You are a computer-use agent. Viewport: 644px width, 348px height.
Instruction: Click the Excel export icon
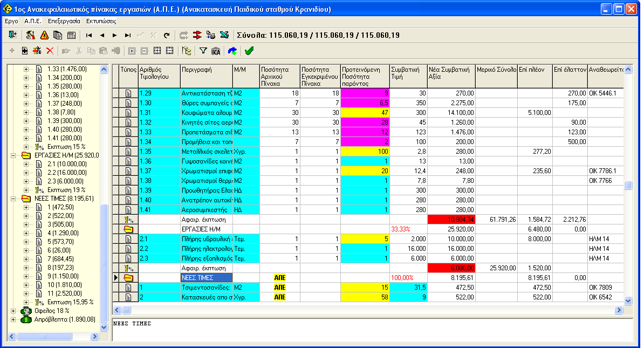pyautogui.click(x=224, y=35)
